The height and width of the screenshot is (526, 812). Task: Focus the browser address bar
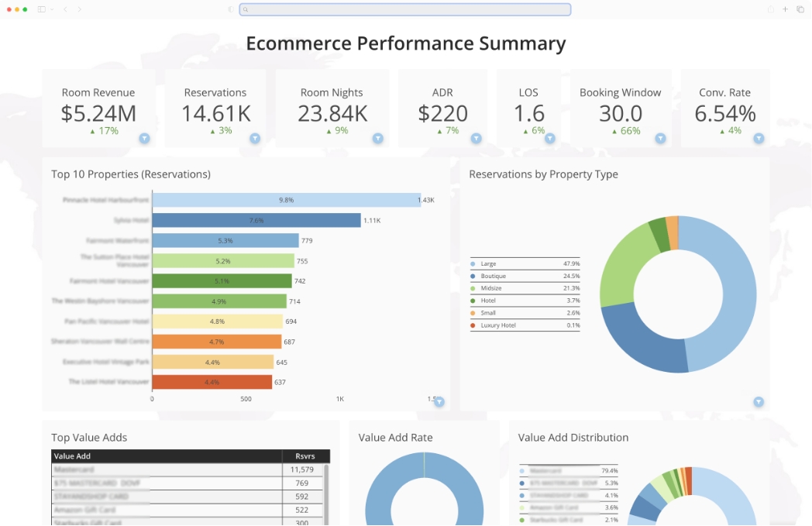405,9
